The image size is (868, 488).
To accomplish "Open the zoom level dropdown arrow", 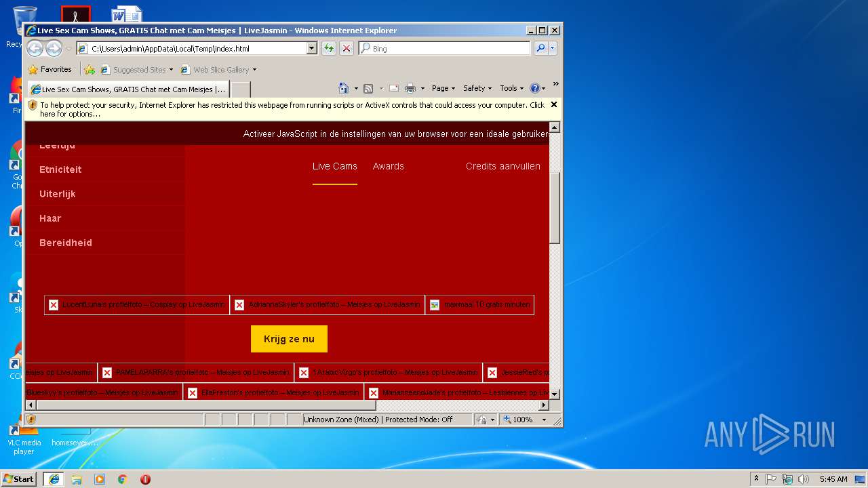I will 544,420.
